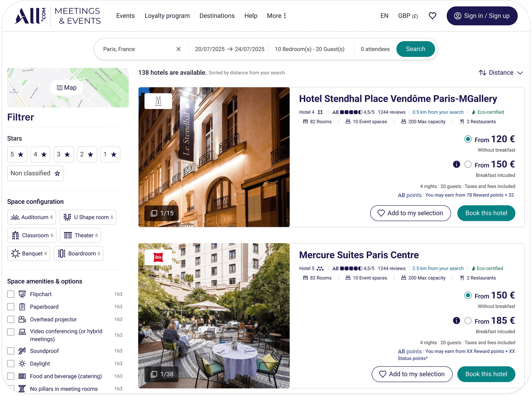This screenshot has height=397, width=532.
Task: Enable the Flipchart amenity checkbox
Action: click(x=11, y=294)
